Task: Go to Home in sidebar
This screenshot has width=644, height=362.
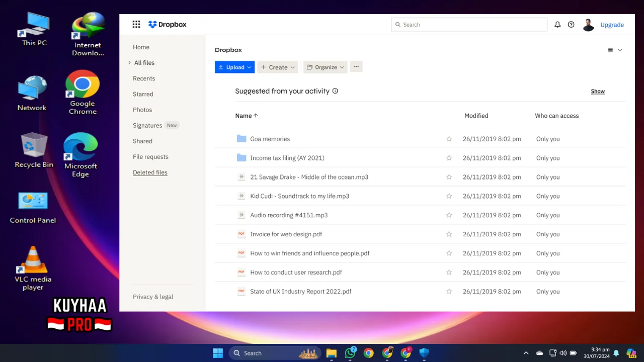Action: tap(141, 47)
